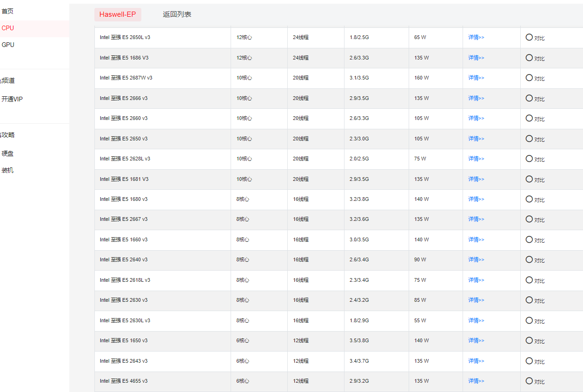Click the 2.4/3.2G frequency value
The width and height of the screenshot is (583, 392).
coord(359,300)
